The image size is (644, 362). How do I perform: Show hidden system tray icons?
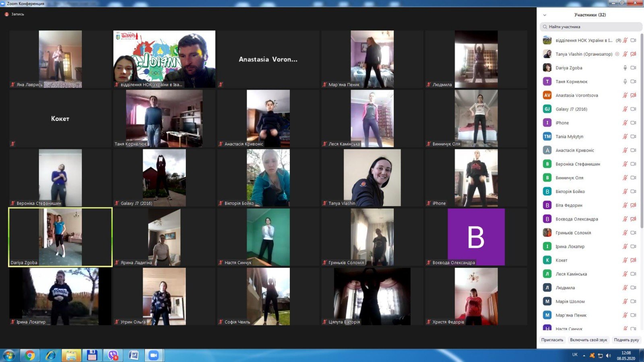coord(584,356)
